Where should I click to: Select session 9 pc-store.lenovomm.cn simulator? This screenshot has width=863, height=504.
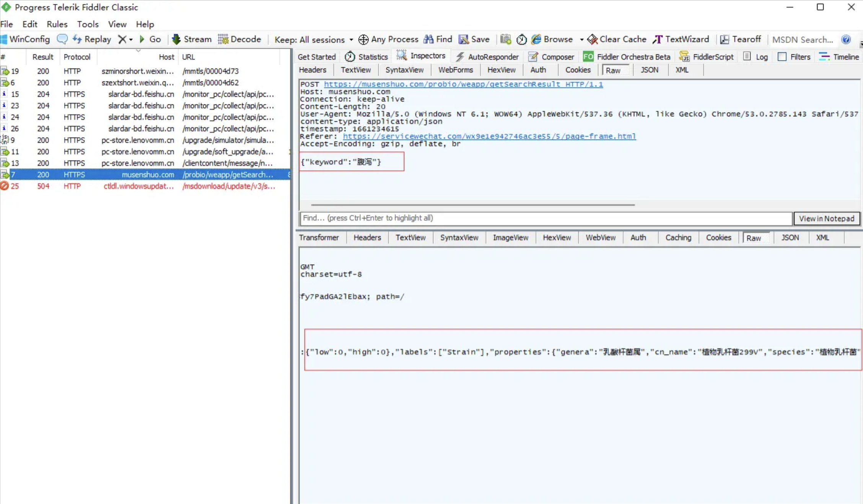145,140
